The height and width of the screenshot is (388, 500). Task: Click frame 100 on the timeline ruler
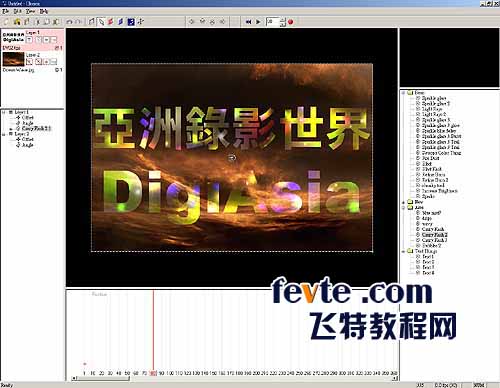(x=170, y=373)
